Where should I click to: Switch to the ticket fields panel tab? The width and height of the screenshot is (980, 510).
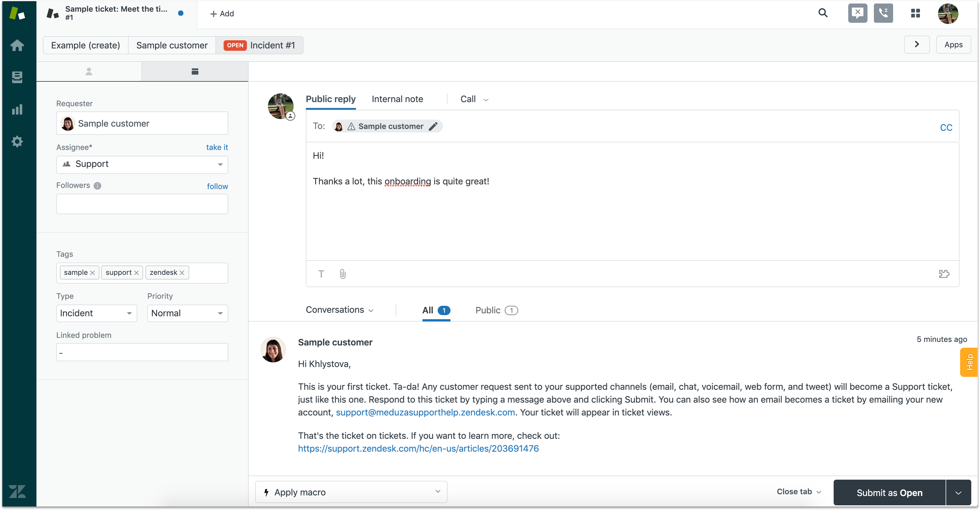click(x=195, y=71)
